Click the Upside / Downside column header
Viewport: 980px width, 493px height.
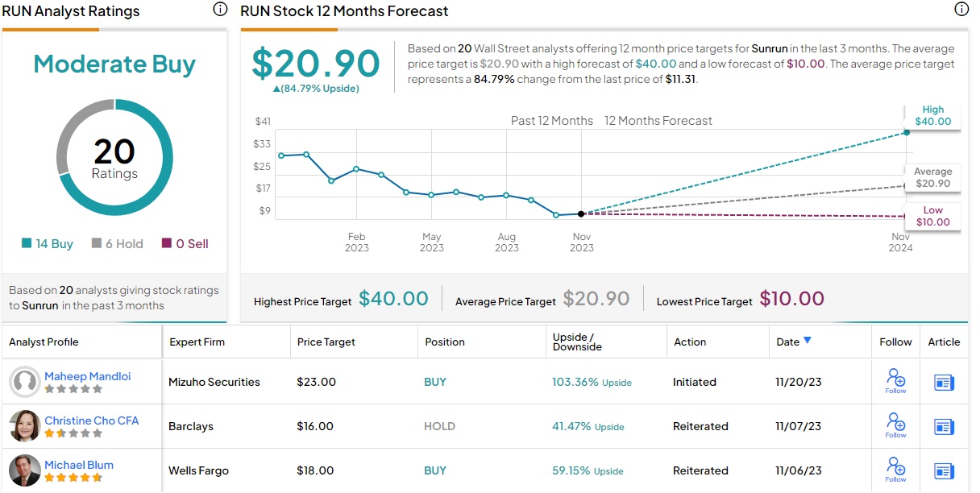coord(577,342)
